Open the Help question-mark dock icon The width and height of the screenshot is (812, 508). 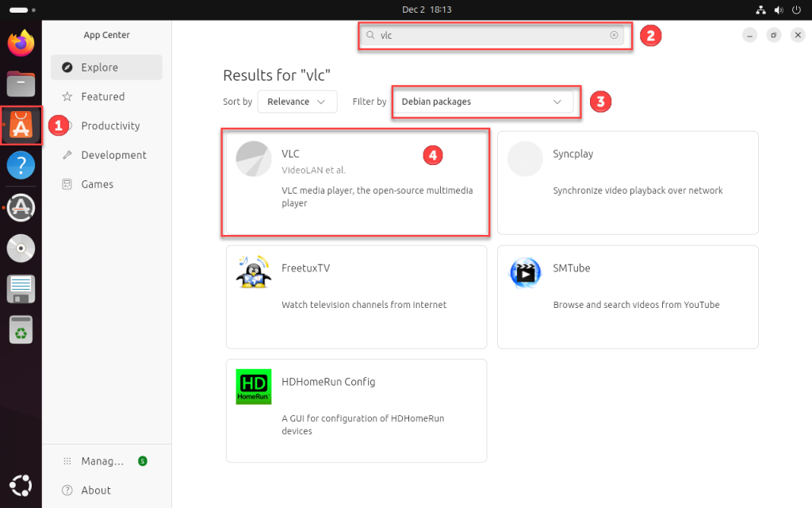pyautogui.click(x=21, y=165)
